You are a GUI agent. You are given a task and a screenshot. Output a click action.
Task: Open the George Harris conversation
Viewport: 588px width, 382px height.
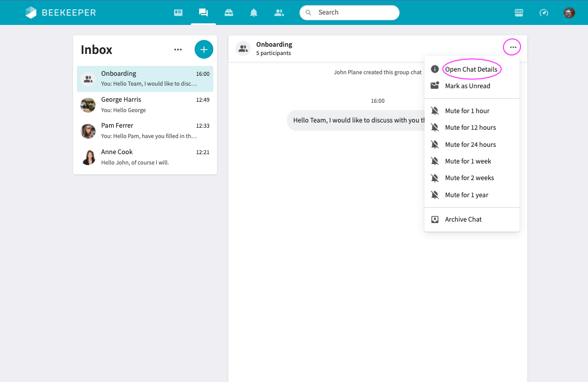pos(145,105)
